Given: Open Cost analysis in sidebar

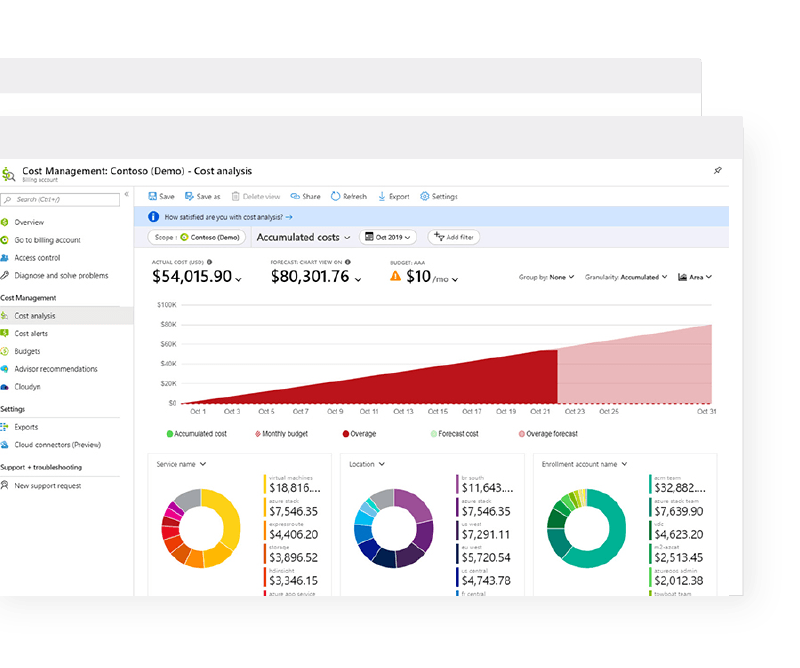Looking at the screenshot, I should coord(66,316).
